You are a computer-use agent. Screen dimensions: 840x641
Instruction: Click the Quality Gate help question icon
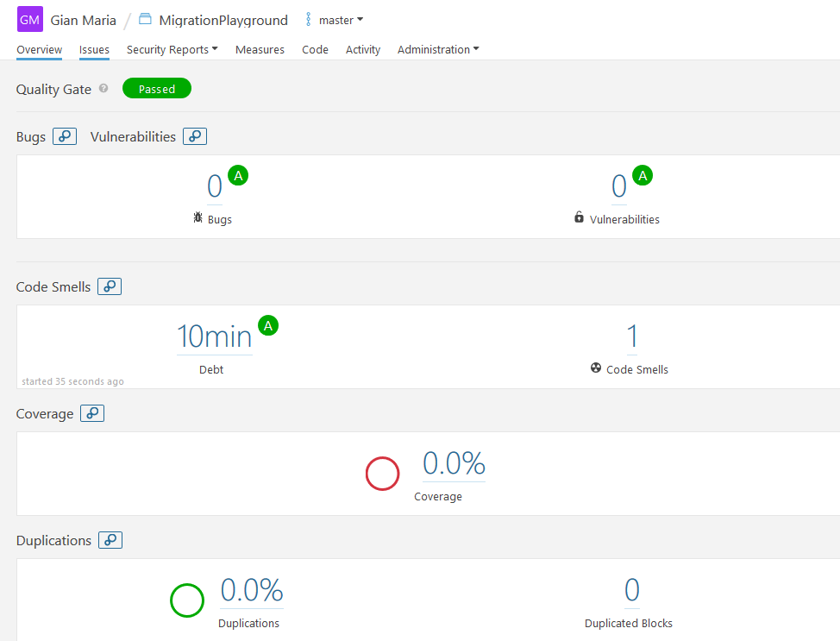click(103, 88)
